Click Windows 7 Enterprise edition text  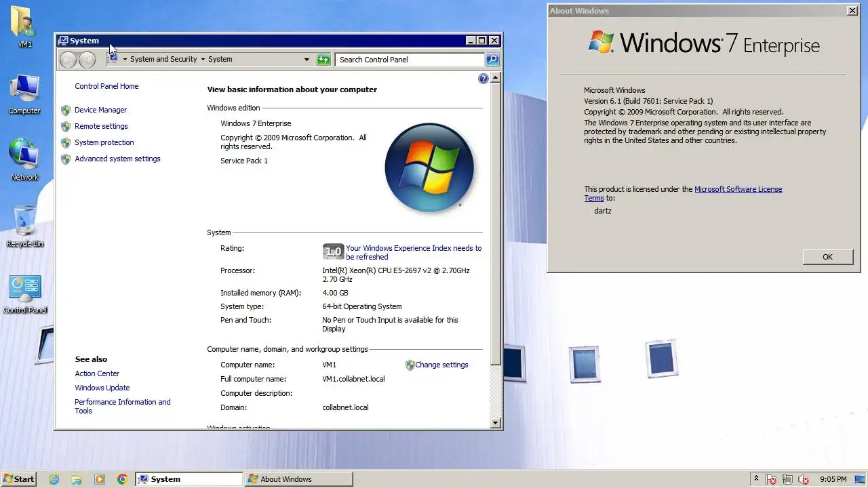click(x=256, y=123)
